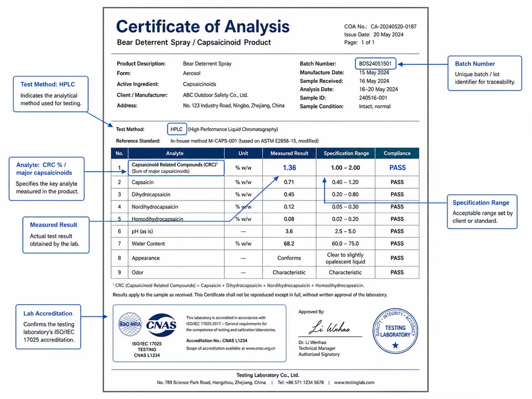Click the Dihydrocapsaicin result 0.45
The image size is (532, 399).
tap(289, 194)
